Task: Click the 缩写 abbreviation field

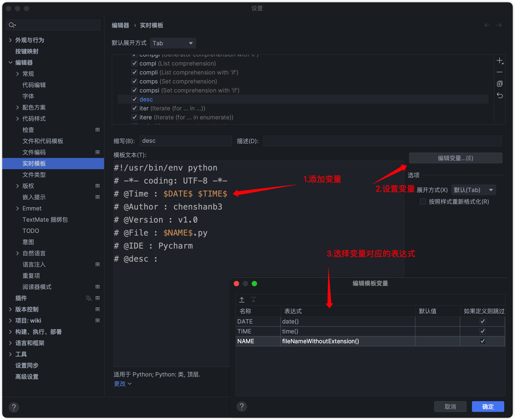Action: 185,141
